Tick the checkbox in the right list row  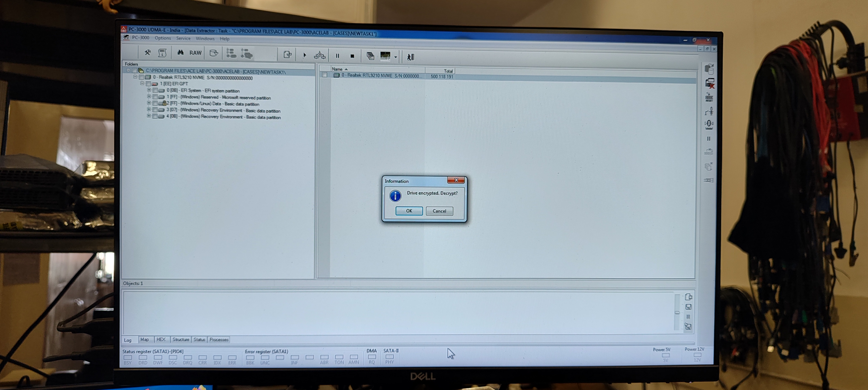324,75
